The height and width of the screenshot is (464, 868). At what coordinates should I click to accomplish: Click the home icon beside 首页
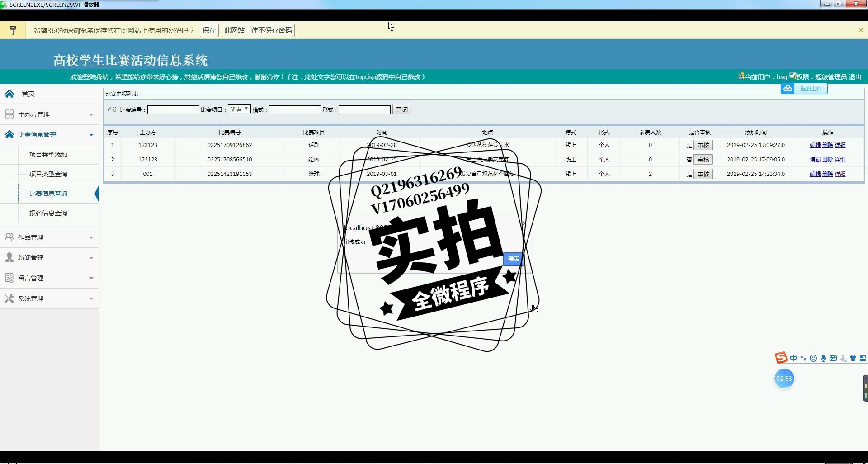[9, 94]
